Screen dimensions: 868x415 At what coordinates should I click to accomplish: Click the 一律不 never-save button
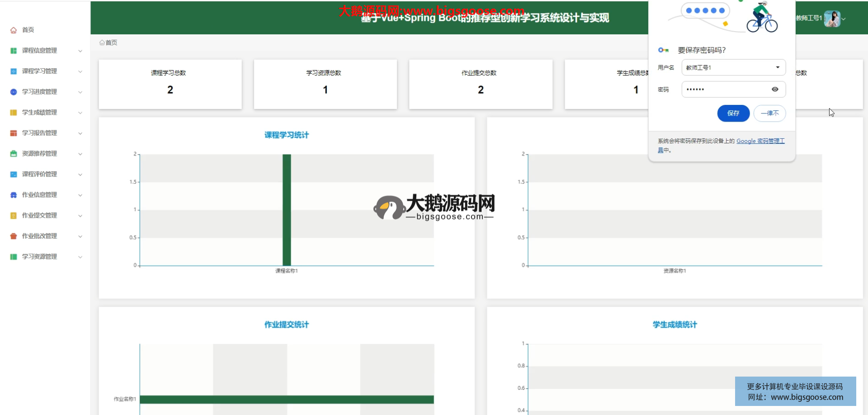click(769, 113)
